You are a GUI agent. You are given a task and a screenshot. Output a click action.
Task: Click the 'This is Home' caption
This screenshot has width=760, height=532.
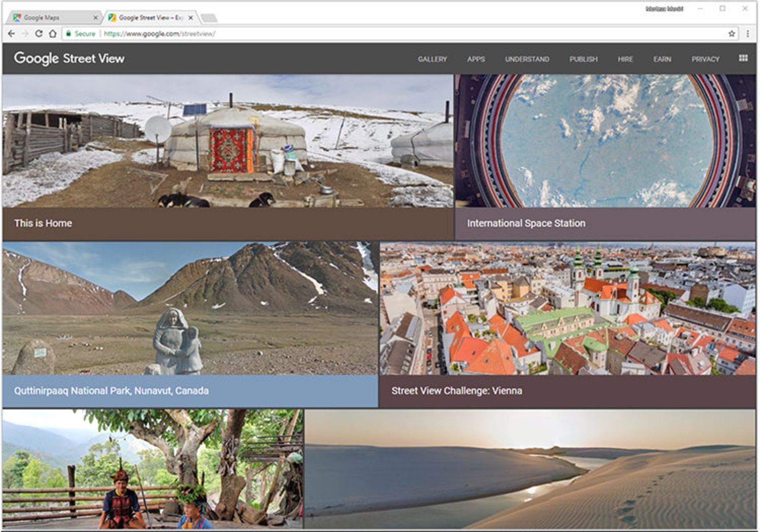[x=43, y=223]
